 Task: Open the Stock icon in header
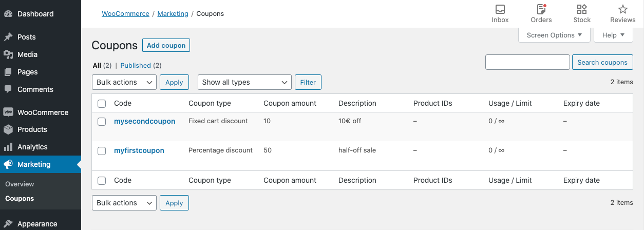tap(582, 9)
